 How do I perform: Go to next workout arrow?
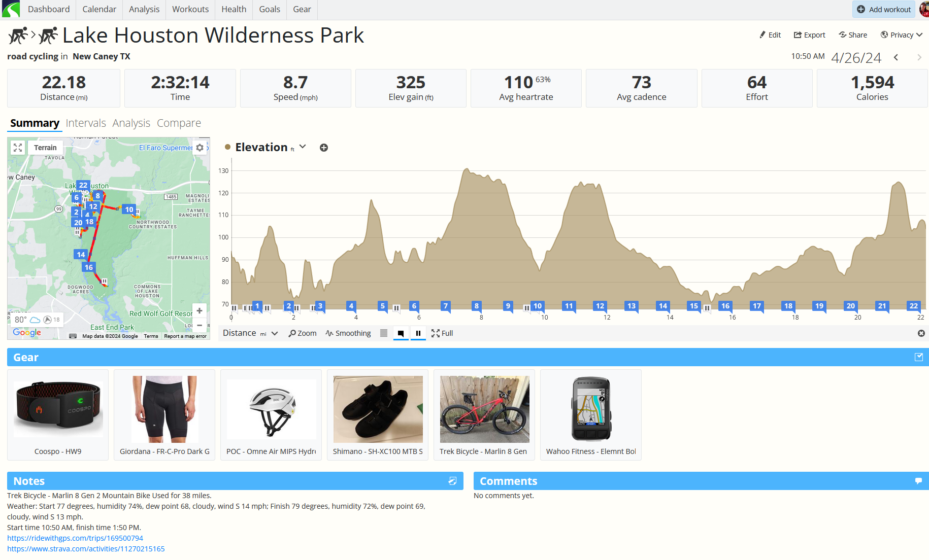919,57
